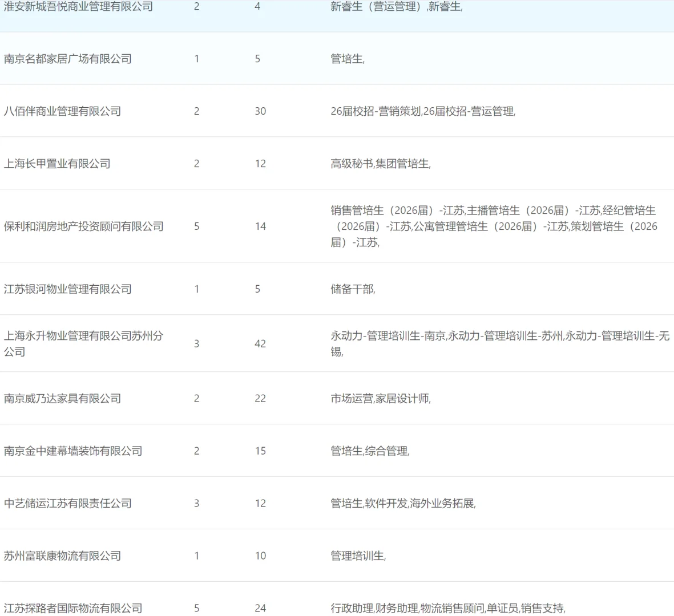674x616 pixels.
Task: Click headcount 24 in 江苏探路者 row
Action: 260,608
